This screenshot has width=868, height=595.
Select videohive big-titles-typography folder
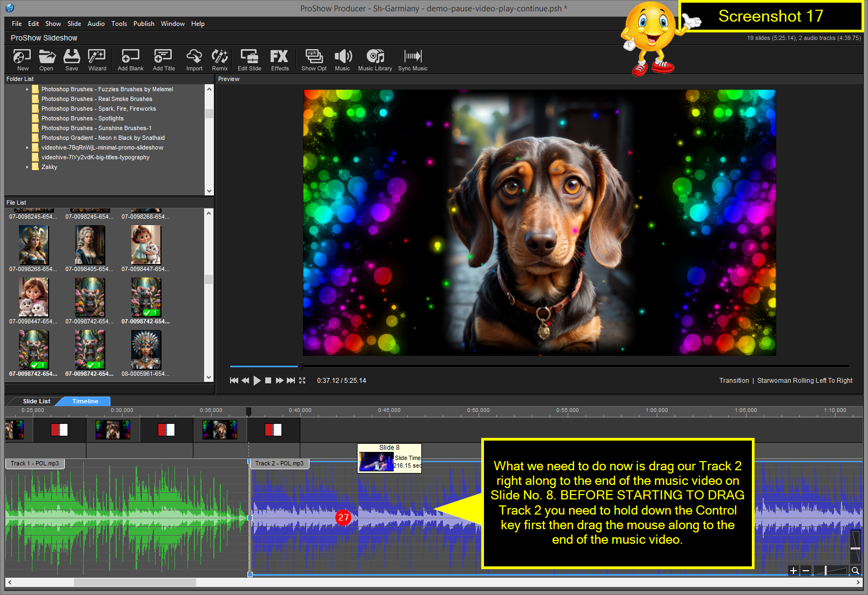(95, 158)
